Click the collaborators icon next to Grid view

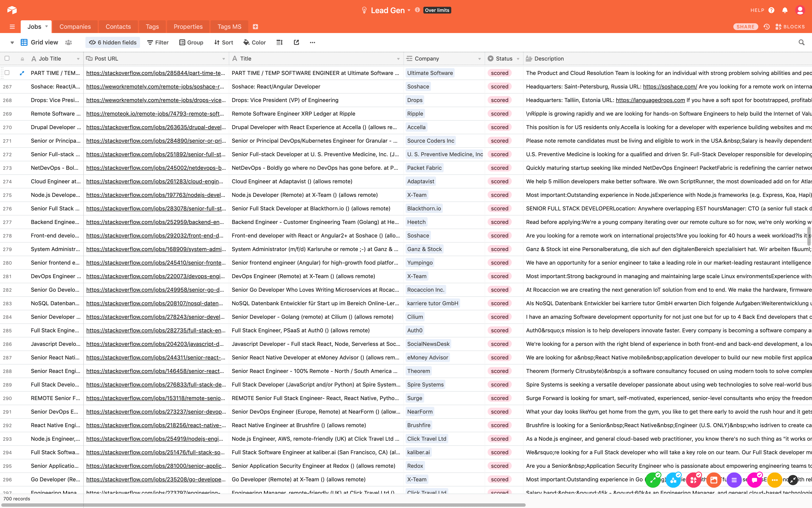69,42
